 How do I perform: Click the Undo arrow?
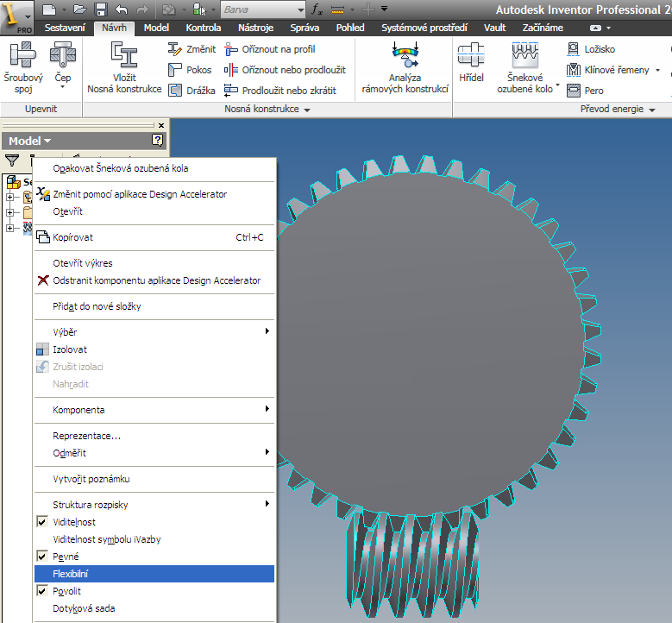[122, 9]
